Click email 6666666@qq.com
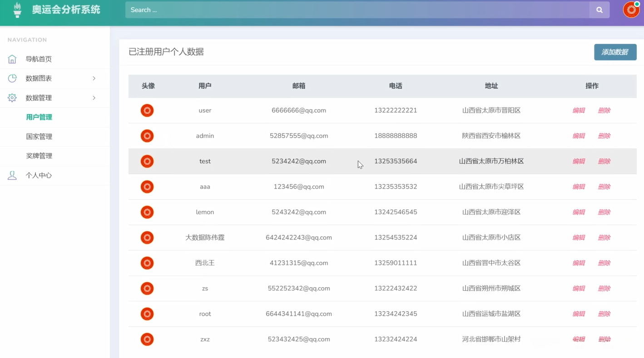 (x=299, y=110)
